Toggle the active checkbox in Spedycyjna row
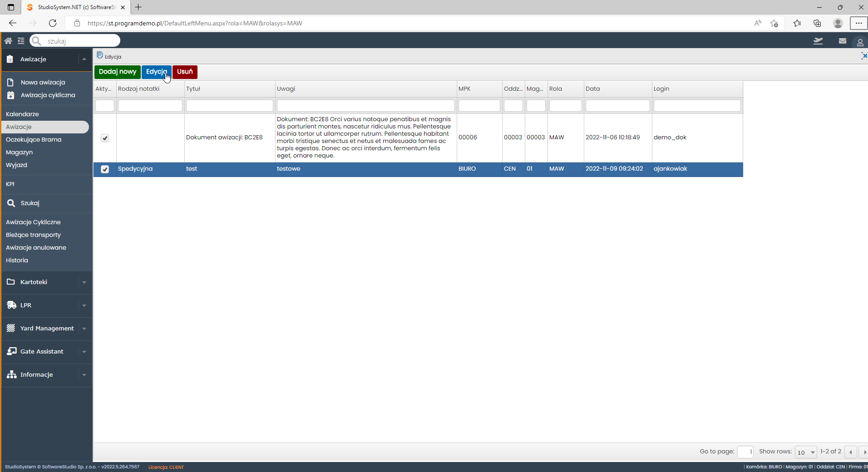The image size is (868, 472). tap(105, 169)
